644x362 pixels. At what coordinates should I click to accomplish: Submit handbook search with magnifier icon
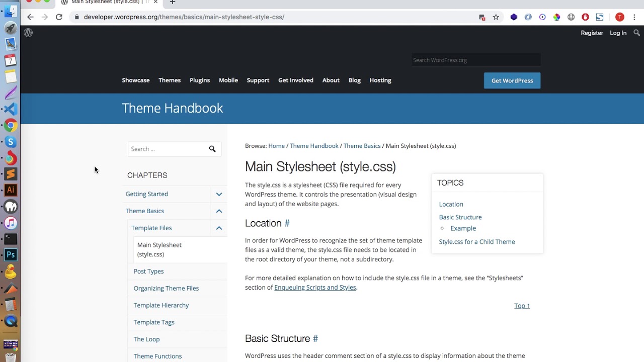point(212,149)
